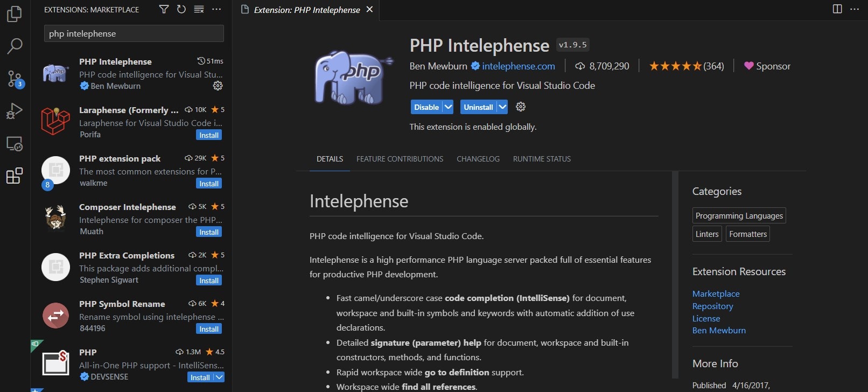This screenshot has height=392, width=868.
Task: Open the Extensions view icon
Action: pos(15,176)
